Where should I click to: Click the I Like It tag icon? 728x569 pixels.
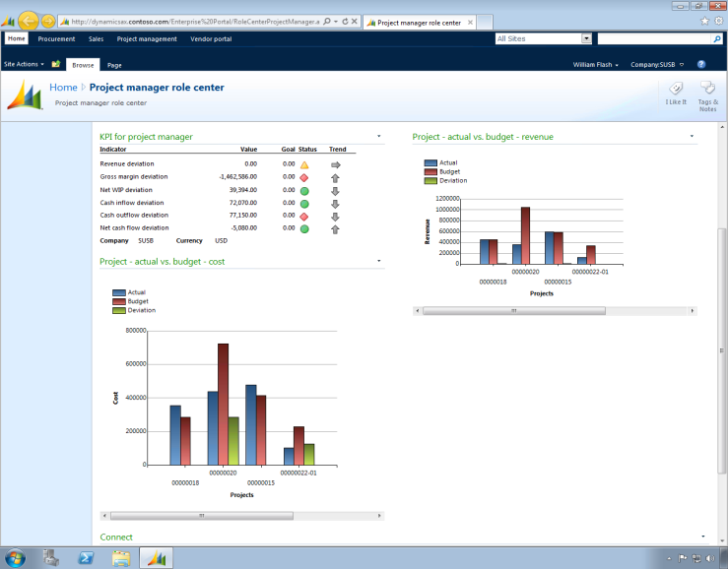(676, 89)
